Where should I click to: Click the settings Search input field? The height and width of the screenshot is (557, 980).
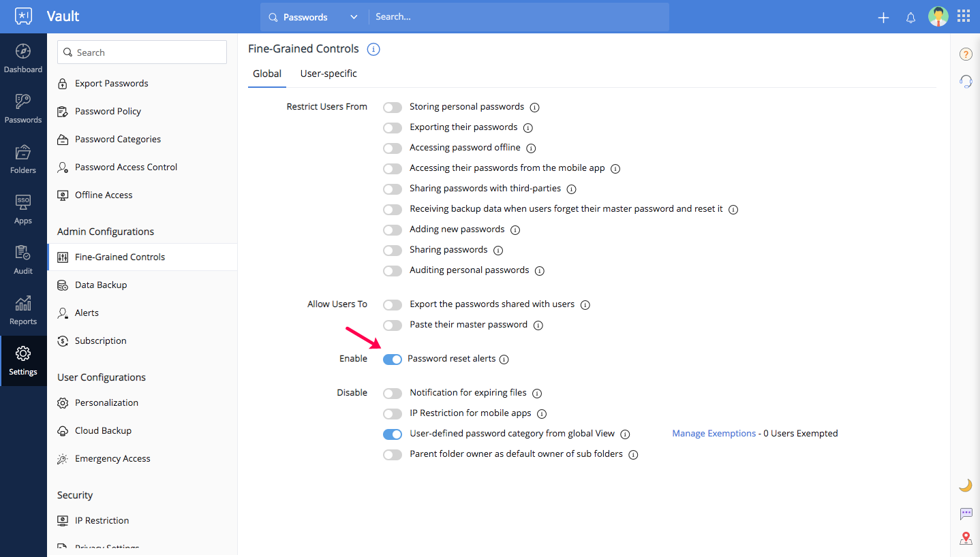142,52
